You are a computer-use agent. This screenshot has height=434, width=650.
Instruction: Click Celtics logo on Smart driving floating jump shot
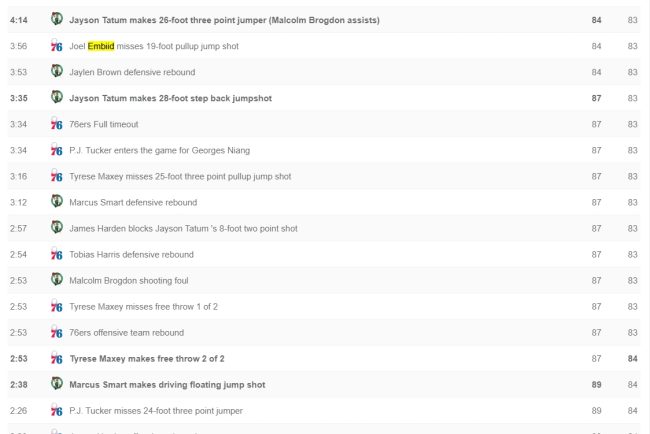(x=56, y=384)
